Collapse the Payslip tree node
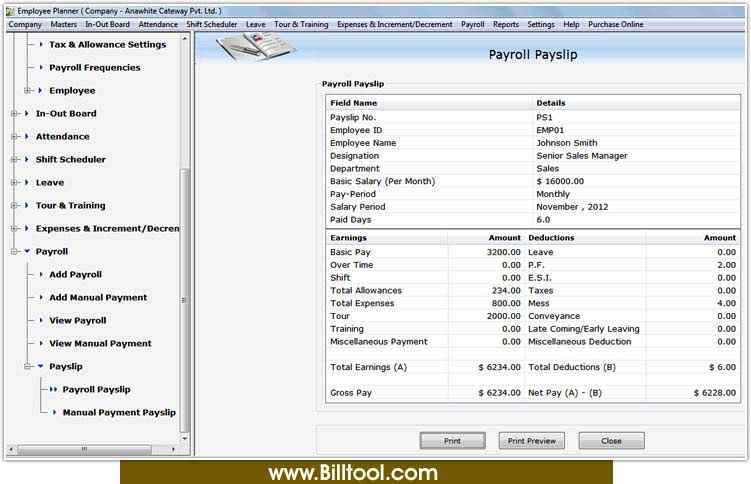 coord(28,366)
